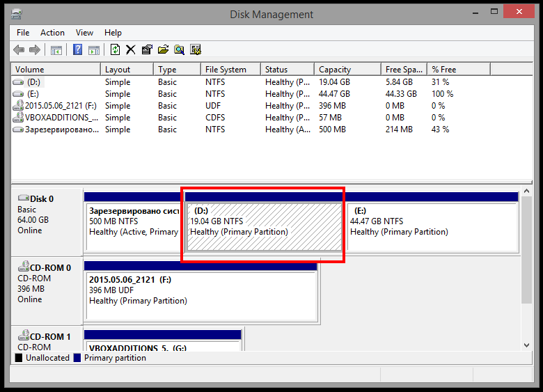This screenshot has width=543, height=392.
Task: Click the CDFS file system cell
Action: (214, 118)
